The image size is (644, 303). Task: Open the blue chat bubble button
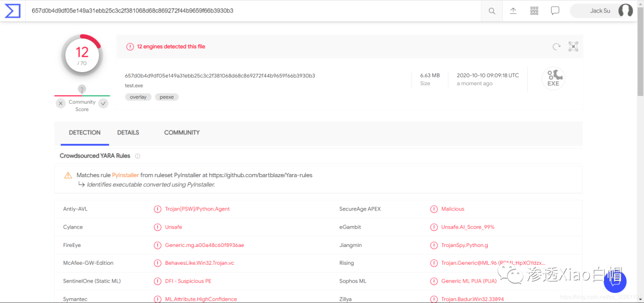tap(615, 282)
